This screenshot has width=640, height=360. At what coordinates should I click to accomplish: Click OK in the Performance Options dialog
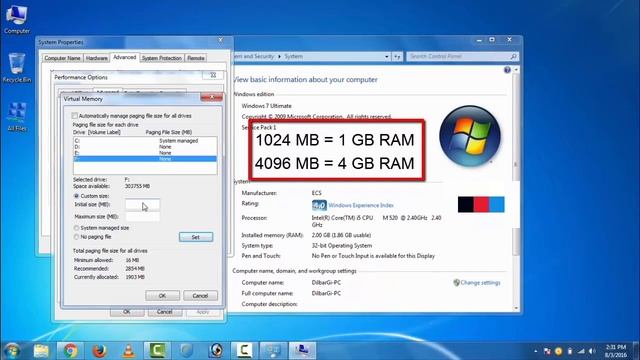(127, 312)
